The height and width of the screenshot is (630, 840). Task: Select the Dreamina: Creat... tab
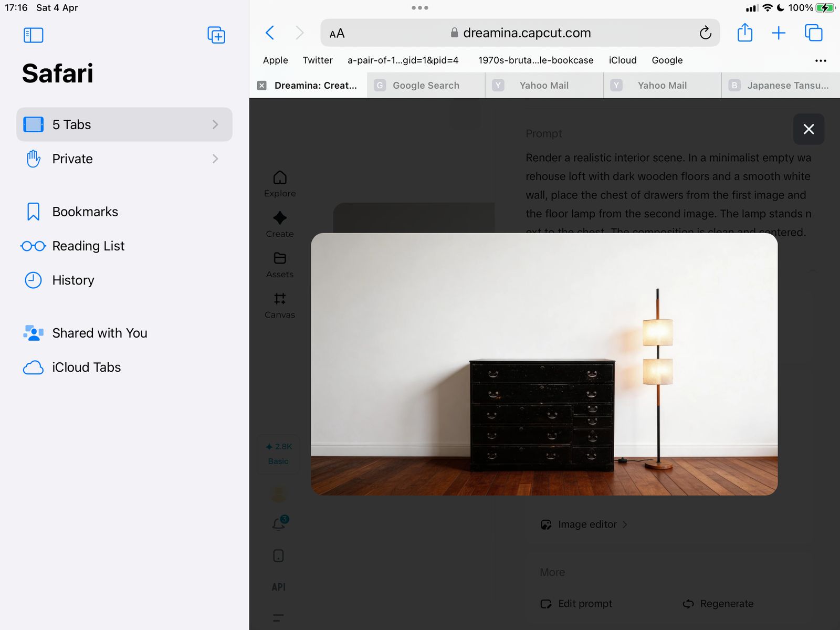309,86
